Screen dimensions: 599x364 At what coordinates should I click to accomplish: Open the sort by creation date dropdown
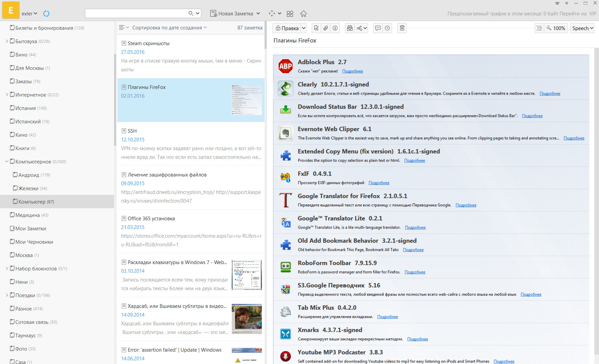click(169, 28)
